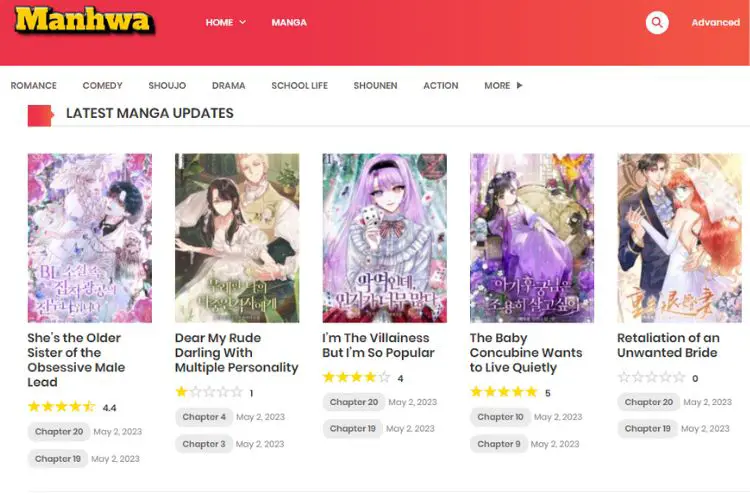This screenshot has height=499, width=750.
Task: Select the SHOUNEN genre tab
Action: click(375, 86)
